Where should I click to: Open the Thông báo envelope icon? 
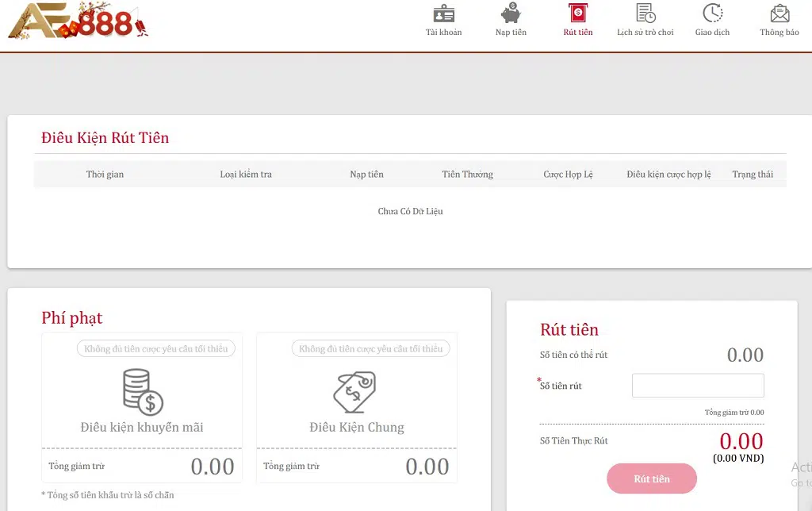click(779, 14)
